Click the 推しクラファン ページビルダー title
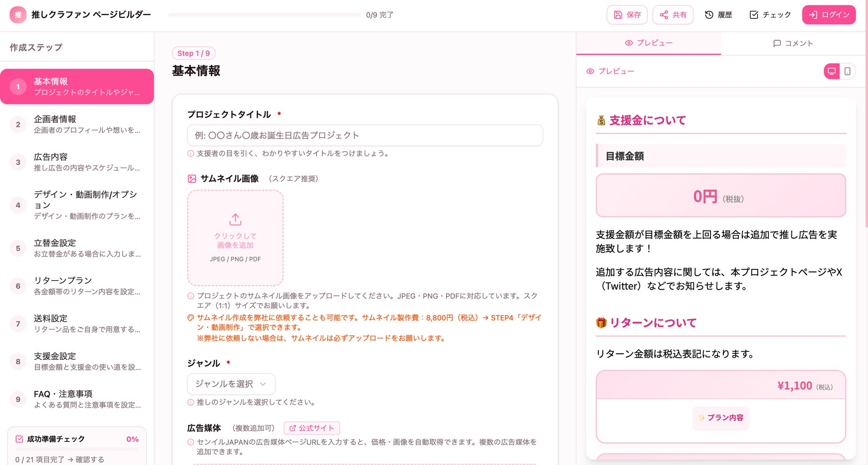The width and height of the screenshot is (868, 465). pyautogui.click(x=91, y=15)
